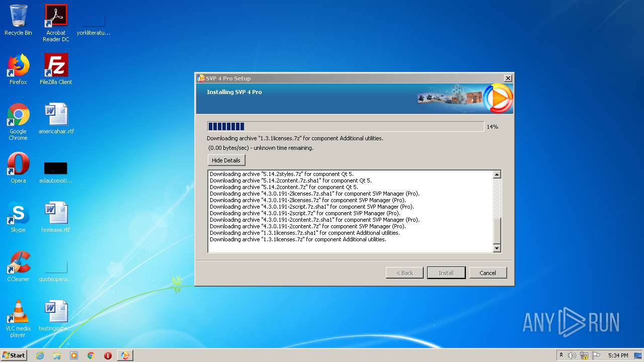
Task: Select log line "1.3.1licenses.7z.sha1" Additional utilities
Action: pos(305,233)
